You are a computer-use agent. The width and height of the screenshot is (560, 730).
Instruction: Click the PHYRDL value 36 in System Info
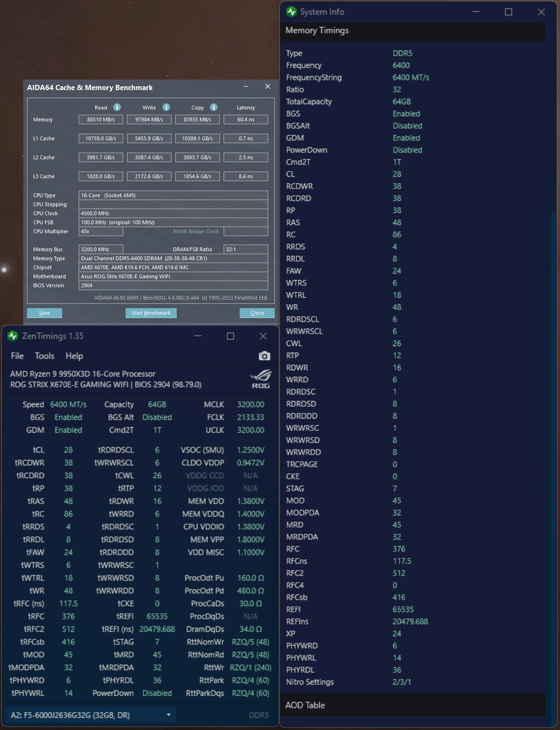pos(397,670)
